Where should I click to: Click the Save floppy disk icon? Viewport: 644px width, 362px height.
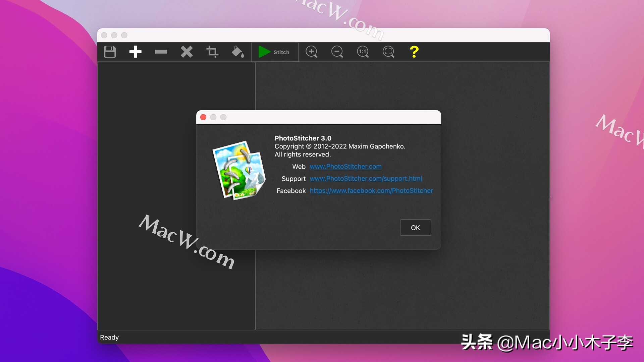point(110,52)
